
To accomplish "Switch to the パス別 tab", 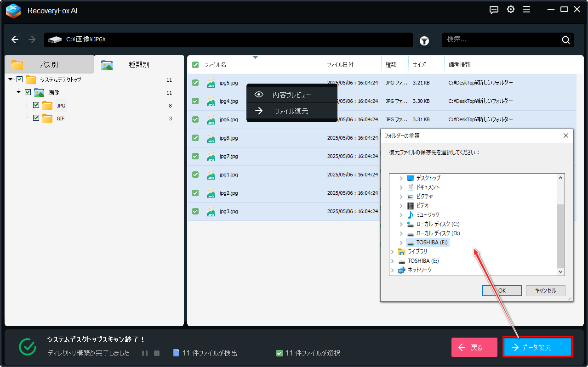I will click(x=49, y=65).
